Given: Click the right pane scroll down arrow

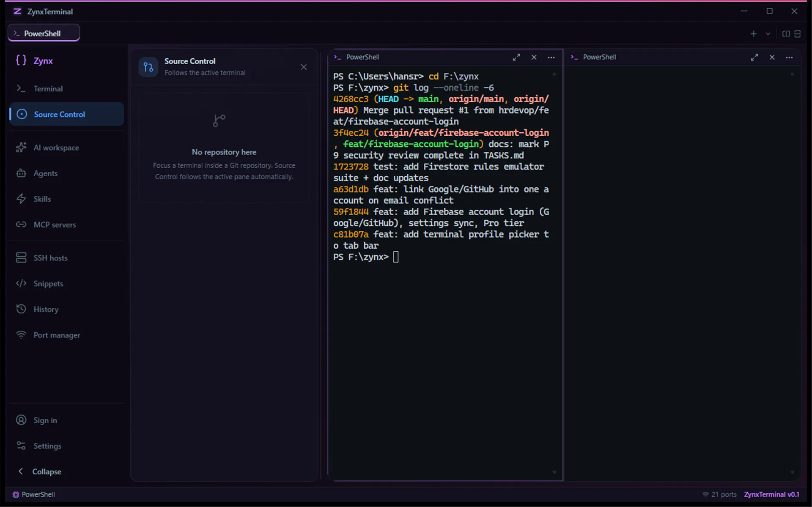Looking at the screenshot, I should (792, 472).
